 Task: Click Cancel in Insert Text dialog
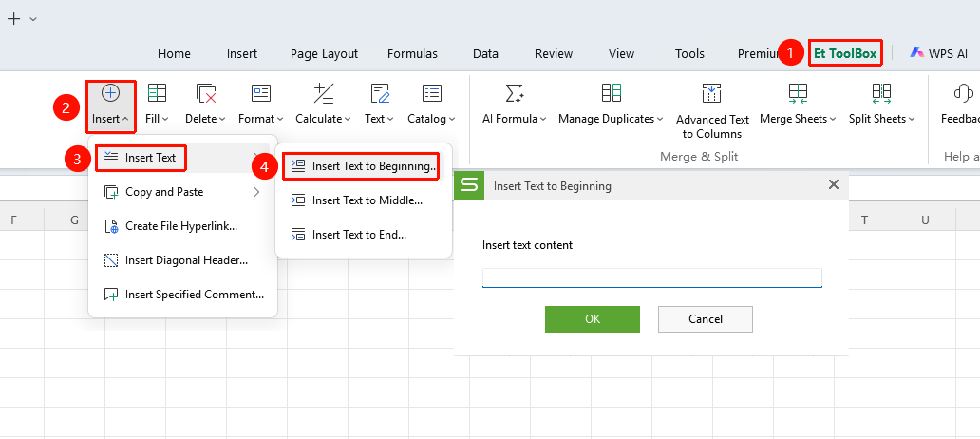[x=705, y=319]
